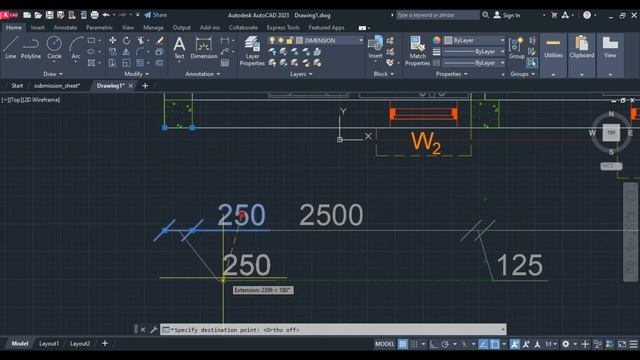
Task: Activate Match Properties tool
Action: point(417,51)
